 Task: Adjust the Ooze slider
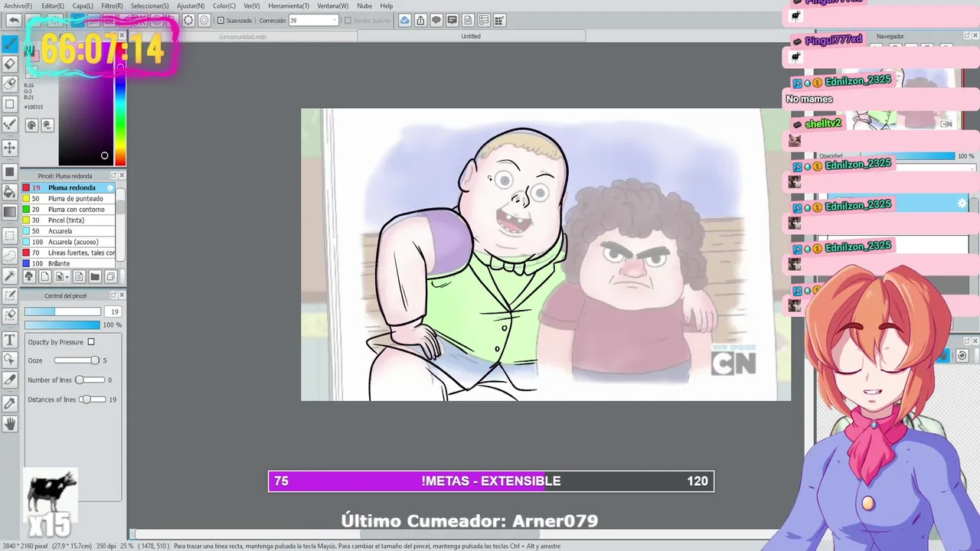click(77, 360)
